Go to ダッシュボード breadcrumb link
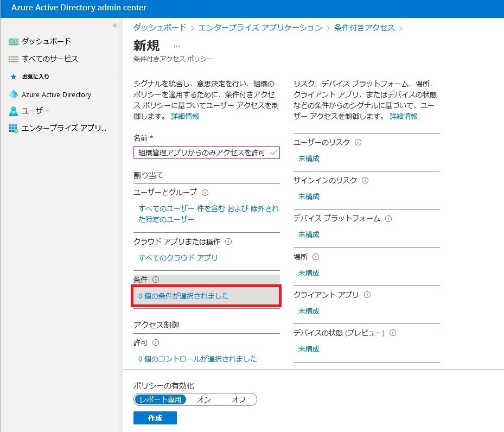The image size is (504, 432). point(160,27)
